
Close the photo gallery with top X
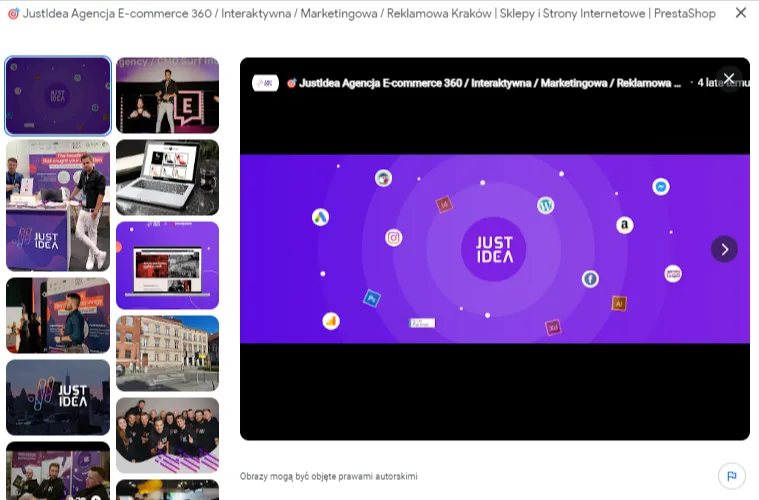pos(741,13)
